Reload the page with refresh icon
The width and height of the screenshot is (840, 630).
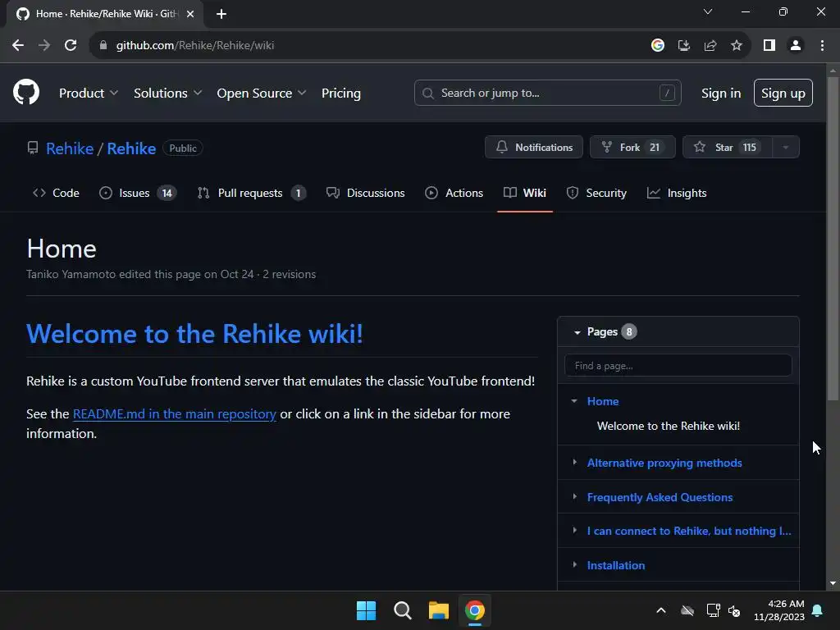(x=71, y=46)
